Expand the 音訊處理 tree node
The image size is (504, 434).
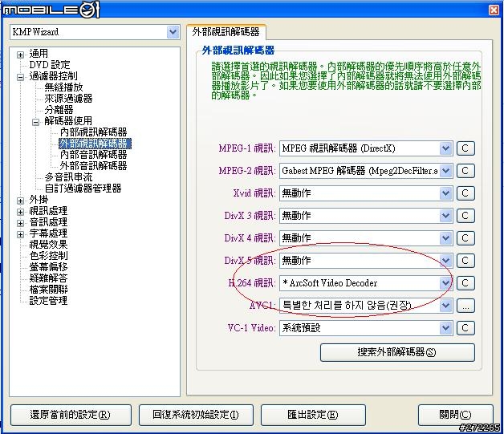coord(20,223)
